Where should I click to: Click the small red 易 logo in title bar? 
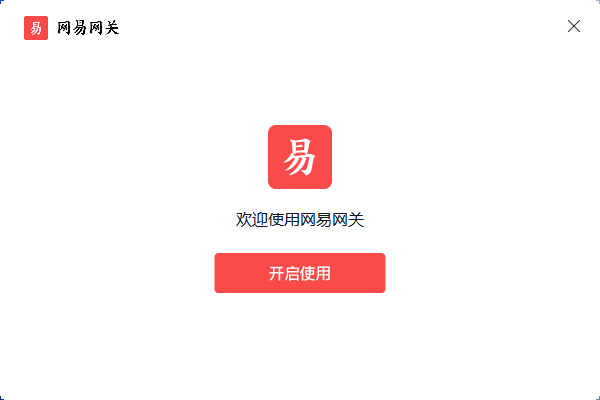(36, 28)
